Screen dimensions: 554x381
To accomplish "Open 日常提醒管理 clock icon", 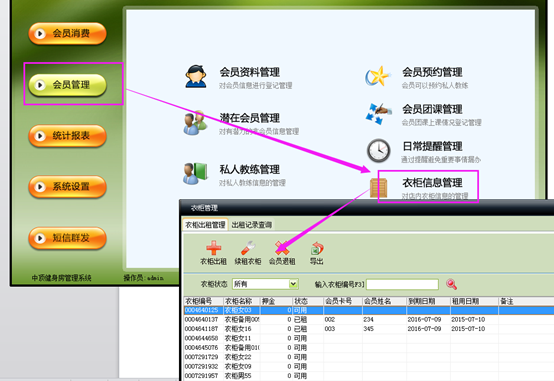I will [378, 151].
